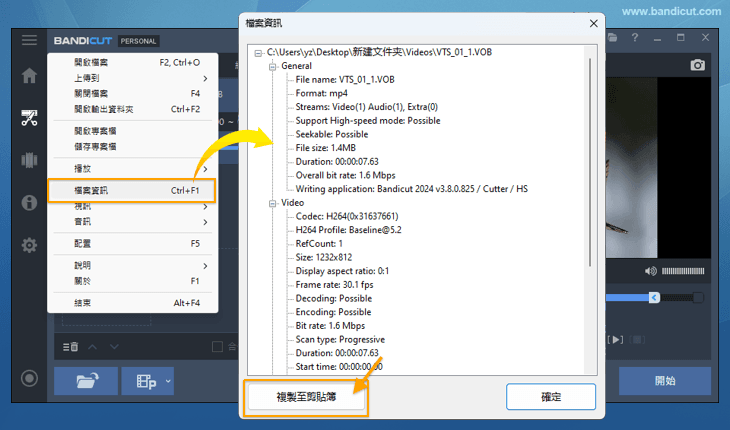This screenshot has width=730, height=430.
Task: Open 音訊 submenu
Action: [x=133, y=222]
